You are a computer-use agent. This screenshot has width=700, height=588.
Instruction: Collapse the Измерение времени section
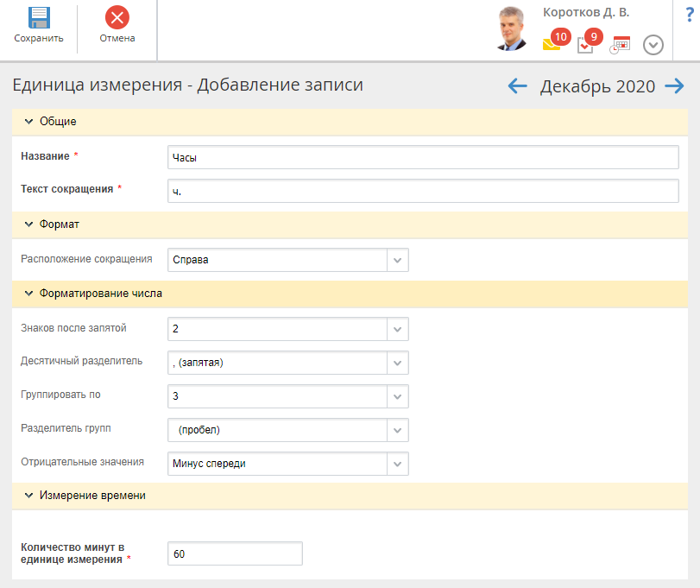(x=28, y=496)
